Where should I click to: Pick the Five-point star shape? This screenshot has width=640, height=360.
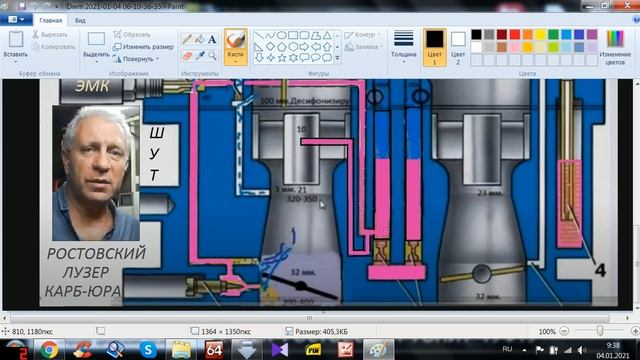pyautogui.click(x=282, y=58)
